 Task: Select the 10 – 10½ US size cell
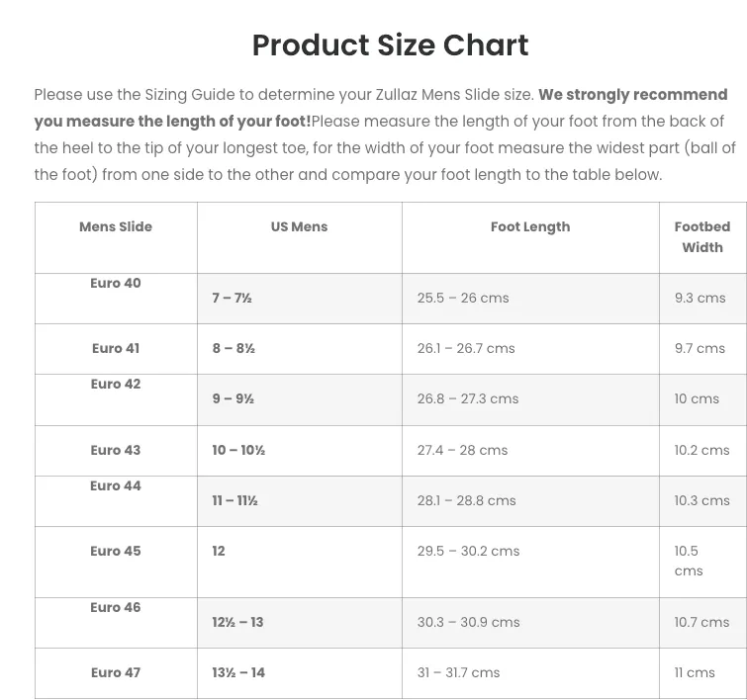tap(238, 450)
